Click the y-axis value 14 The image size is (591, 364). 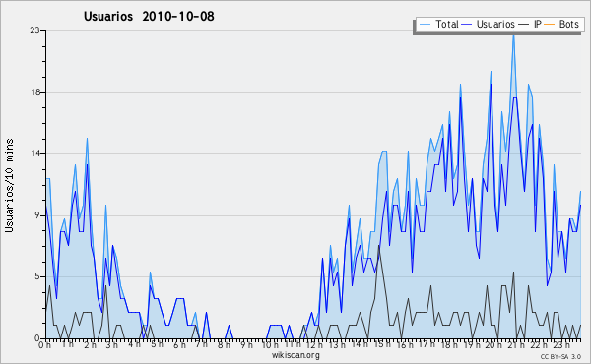point(35,153)
